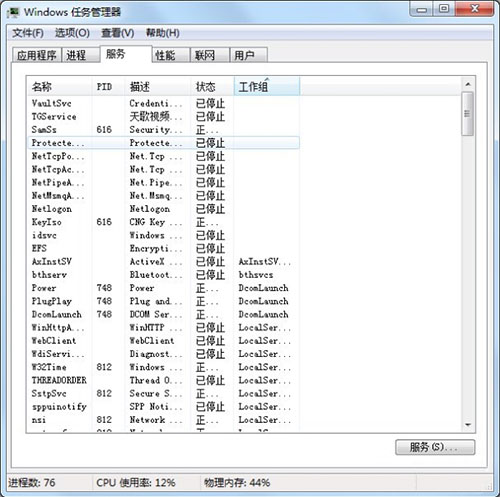Switch to the 进程 tab
Screen dimensions: 500x497
tap(80, 55)
